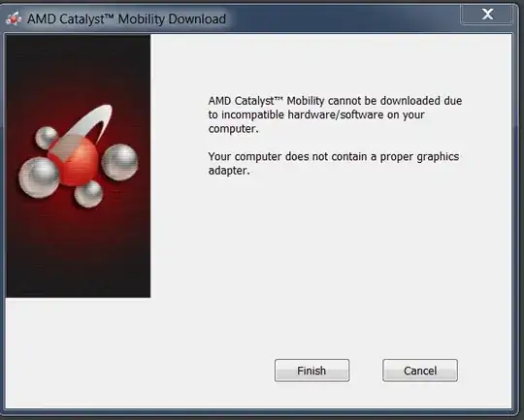Click the gray square patch on the red sphere
This screenshot has width=524, height=420.
[x=65, y=148]
